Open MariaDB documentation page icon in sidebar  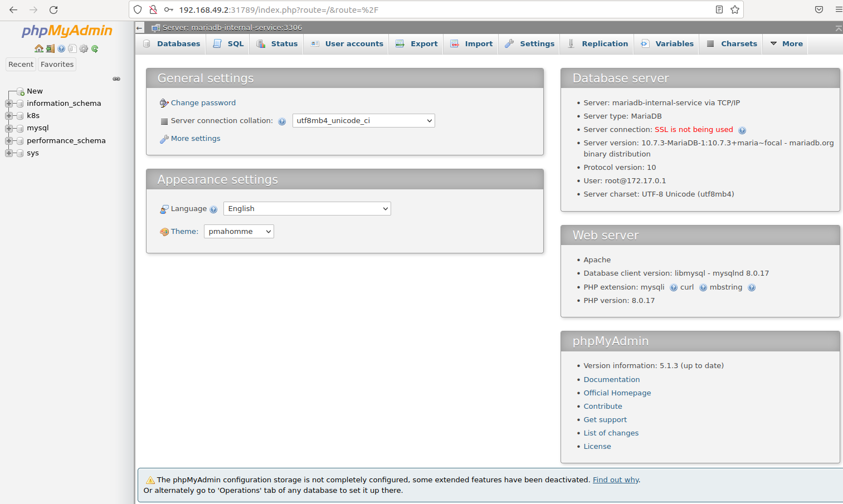(x=72, y=48)
